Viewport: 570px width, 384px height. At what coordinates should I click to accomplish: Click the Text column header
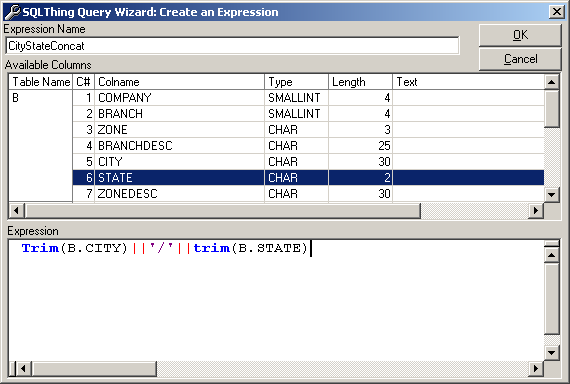point(468,82)
